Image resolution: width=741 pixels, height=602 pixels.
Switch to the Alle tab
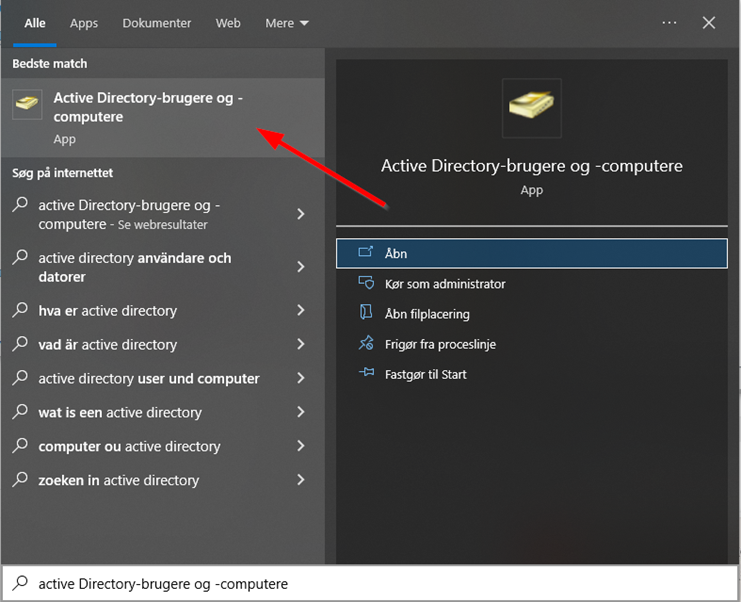(x=35, y=23)
